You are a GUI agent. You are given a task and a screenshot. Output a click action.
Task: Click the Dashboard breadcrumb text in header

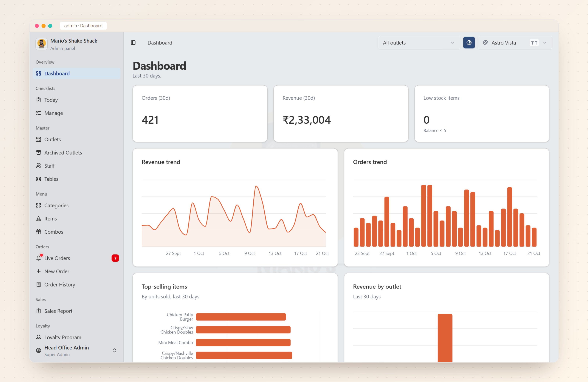point(160,43)
